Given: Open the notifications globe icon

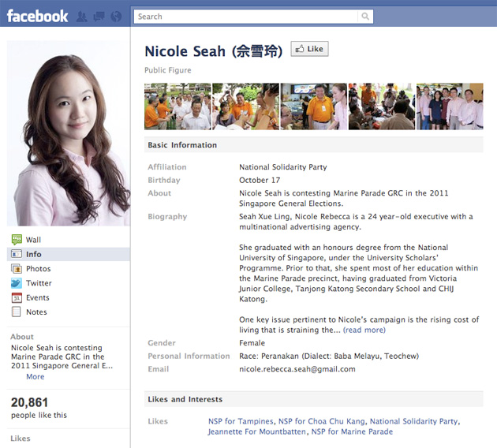Looking at the screenshot, I should tap(116, 17).
